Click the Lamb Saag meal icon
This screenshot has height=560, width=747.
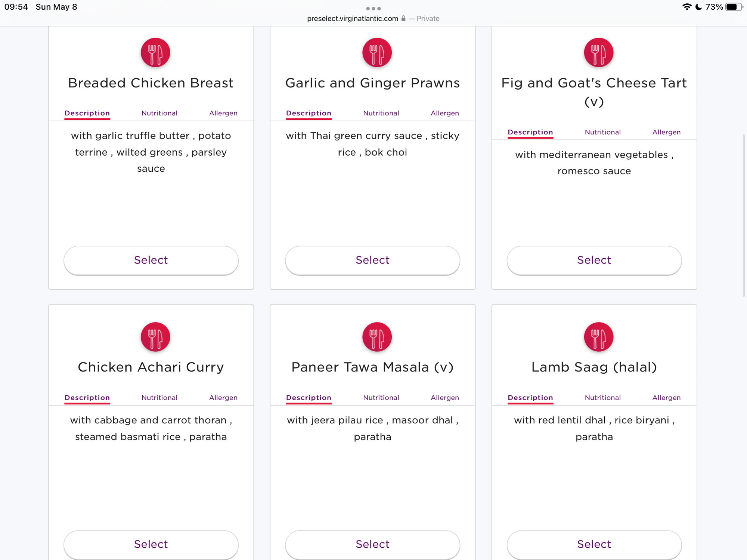(598, 337)
